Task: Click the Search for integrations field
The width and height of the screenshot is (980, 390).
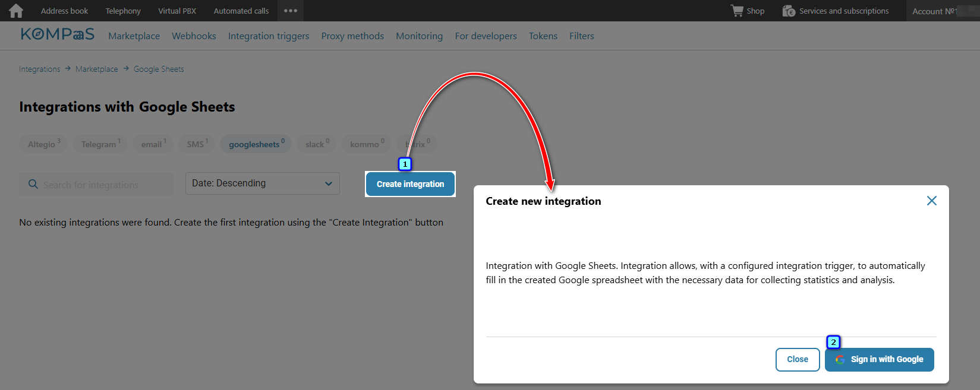Action: click(x=96, y=184)
